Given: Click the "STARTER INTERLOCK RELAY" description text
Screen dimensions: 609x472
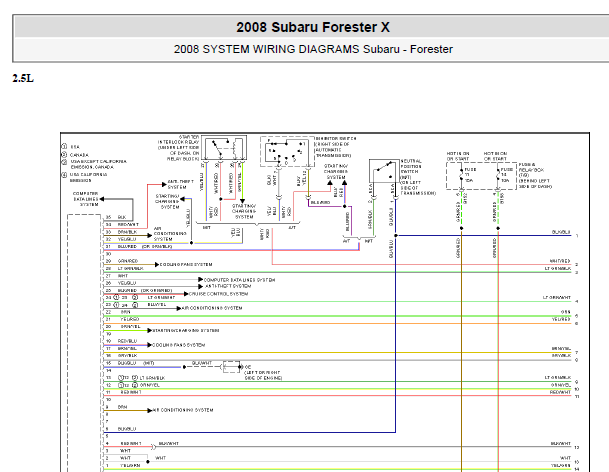Looking at the screenshot, I should coord(179,148).
